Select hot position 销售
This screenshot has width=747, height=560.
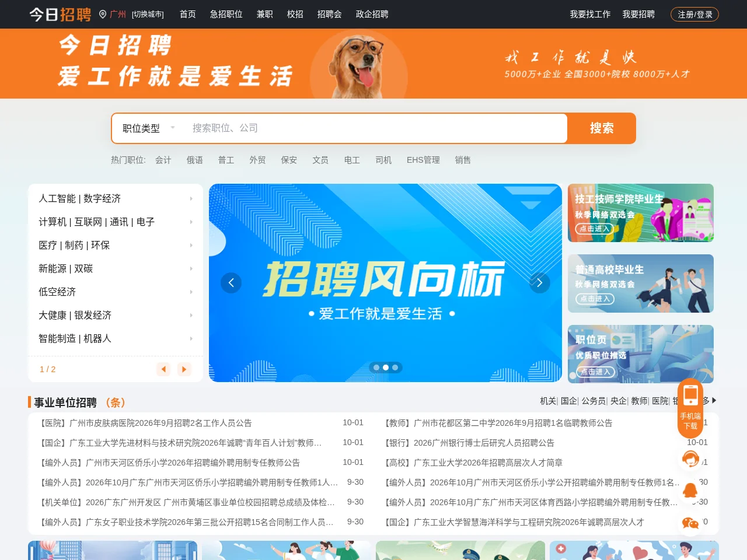point(463,160)
